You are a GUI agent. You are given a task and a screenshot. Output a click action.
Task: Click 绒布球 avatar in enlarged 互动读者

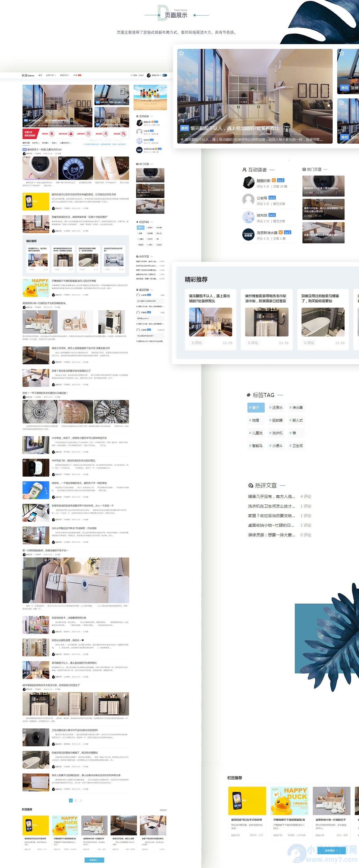point(248,217)
